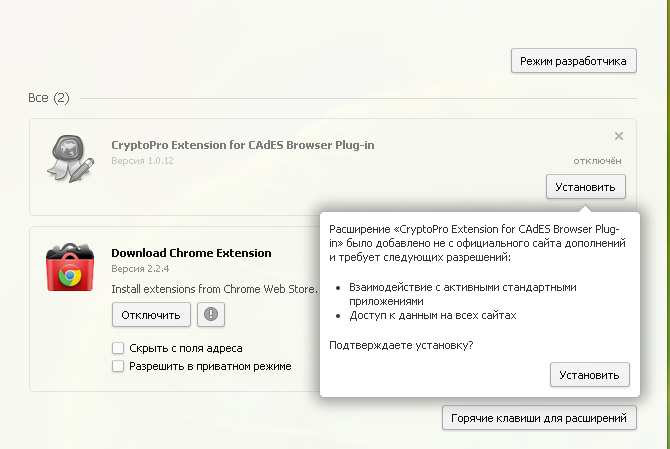Open "Режим разработчика" developer mode

coord(573,61)
